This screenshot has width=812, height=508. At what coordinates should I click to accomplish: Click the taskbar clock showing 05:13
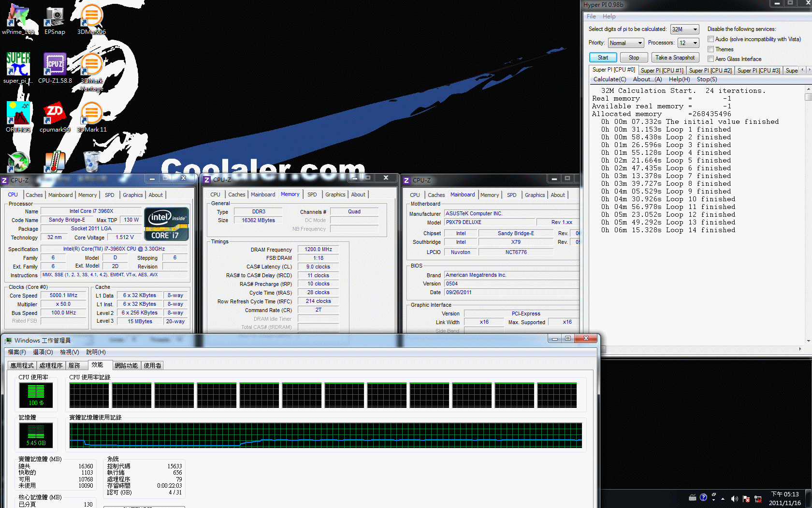785,498
